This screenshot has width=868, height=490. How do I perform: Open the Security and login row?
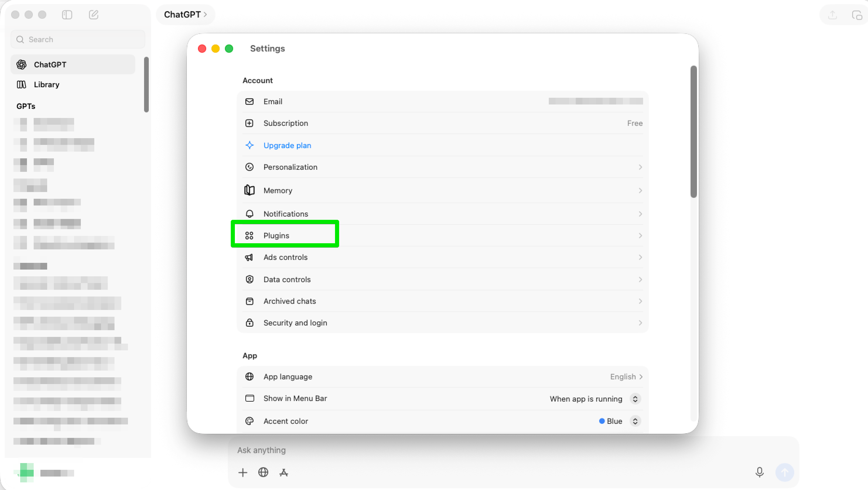pos(442,323)
